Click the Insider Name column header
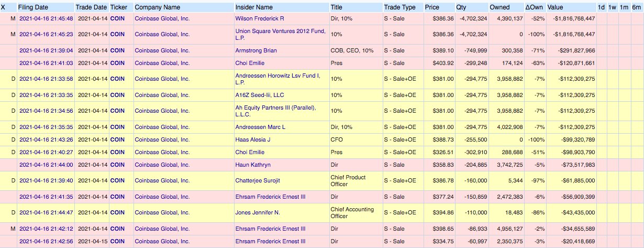Screen dimensions: 644x248 pyautogui.click(x=254, y=7)
